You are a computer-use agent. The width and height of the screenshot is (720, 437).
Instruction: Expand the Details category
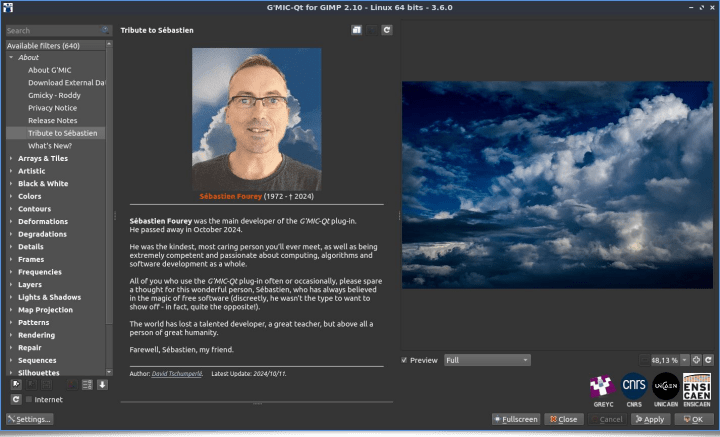click(x=11, y=247)
